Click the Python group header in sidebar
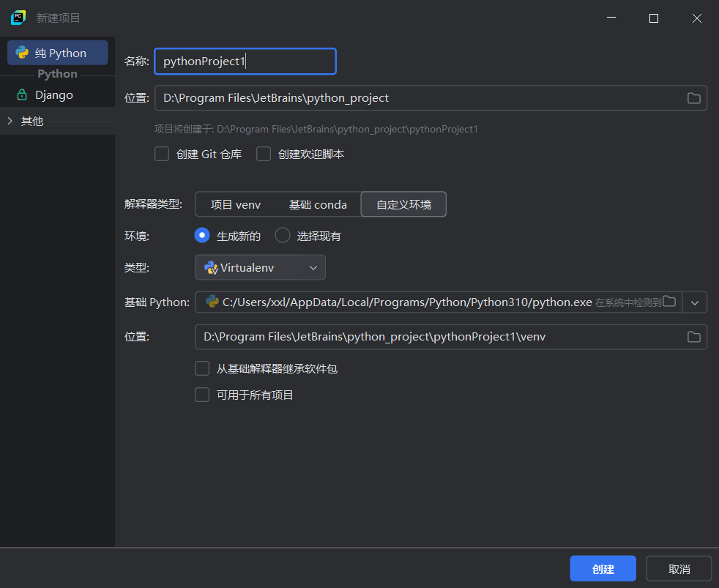 57,74
